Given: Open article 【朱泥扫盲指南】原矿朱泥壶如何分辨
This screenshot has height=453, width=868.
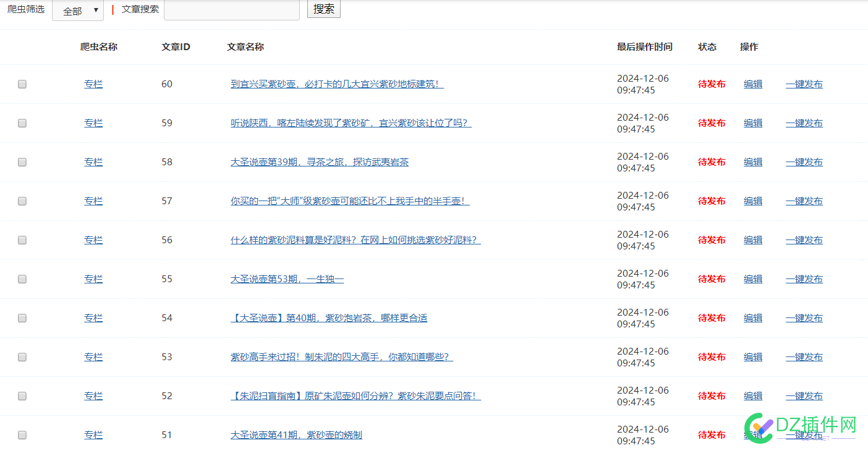Looking at the screenshot, I should (x=355, y=396).
